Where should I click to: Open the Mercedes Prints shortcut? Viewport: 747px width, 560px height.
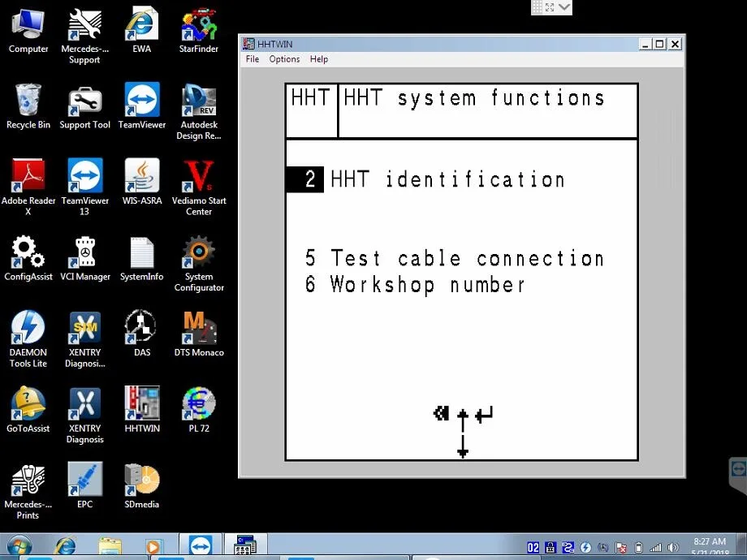28,492
